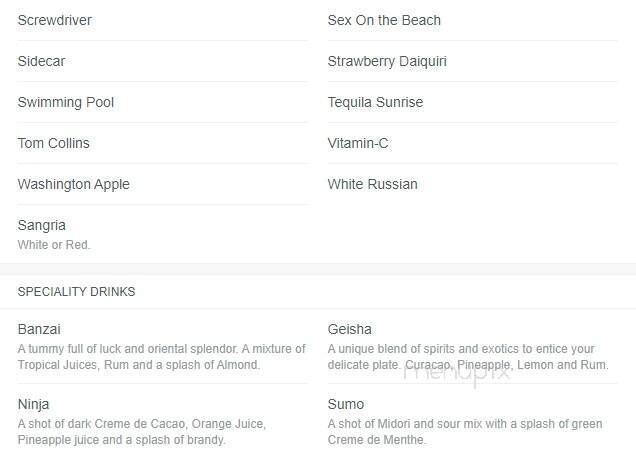Click on Tequila Sunrise
This screenshot has height=455, width=636.
pos(375,102)
